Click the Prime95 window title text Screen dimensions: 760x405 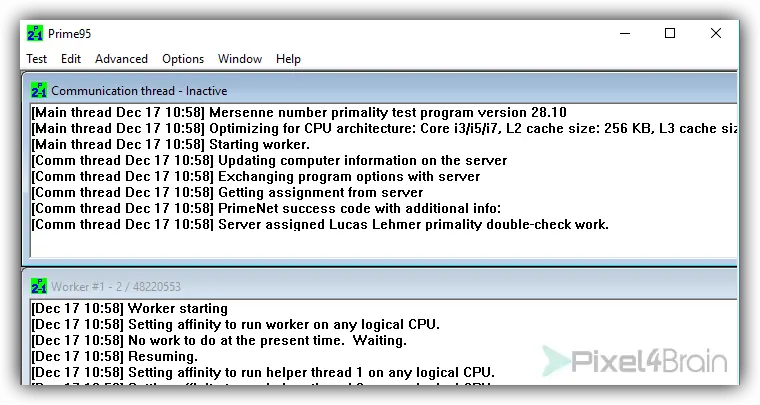[69, 33]
